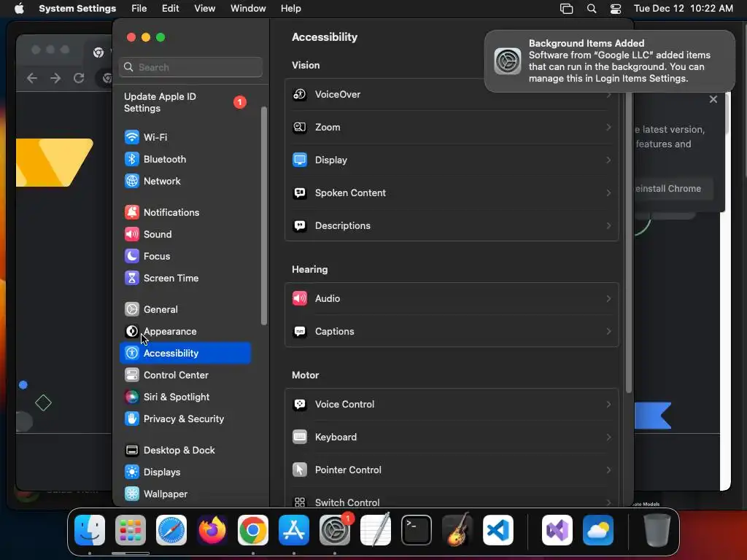
Task: Open Spoken Content options
Action: point(452,192)
